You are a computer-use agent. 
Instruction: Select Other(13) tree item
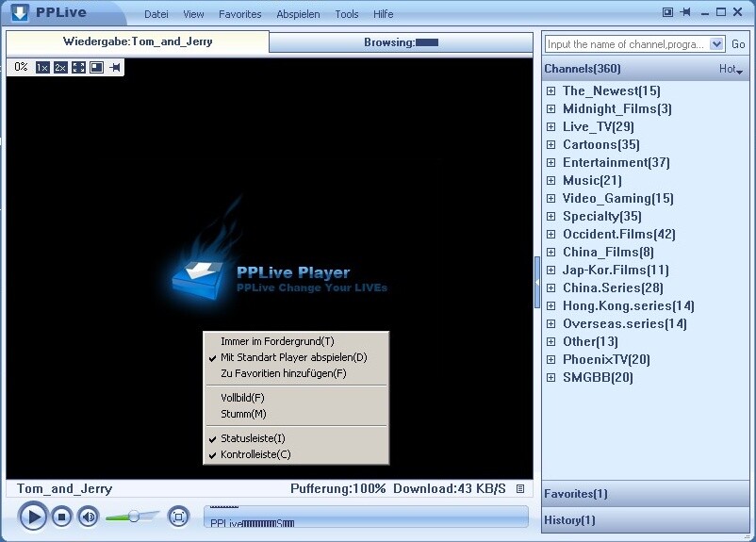pos(590,341)
